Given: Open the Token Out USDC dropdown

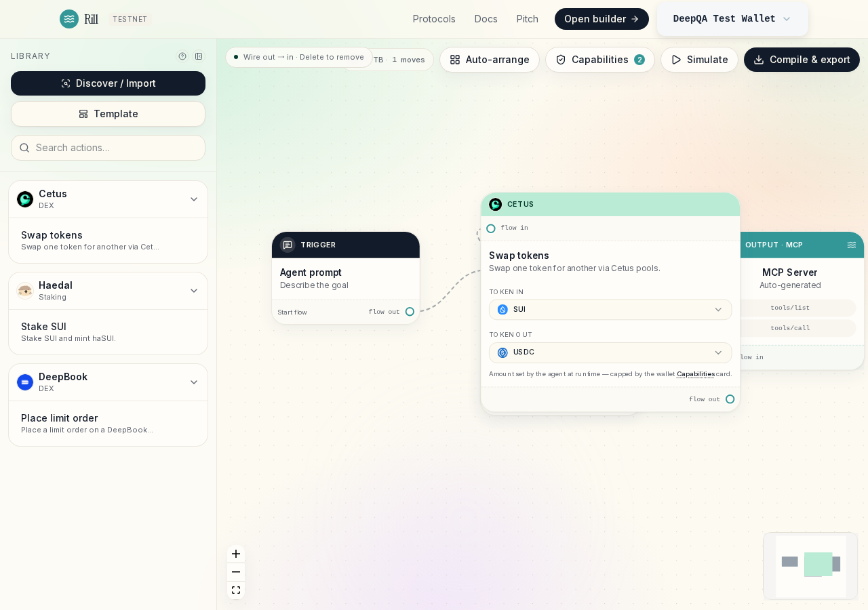Looking at the screenshot, I should [610, 352].
